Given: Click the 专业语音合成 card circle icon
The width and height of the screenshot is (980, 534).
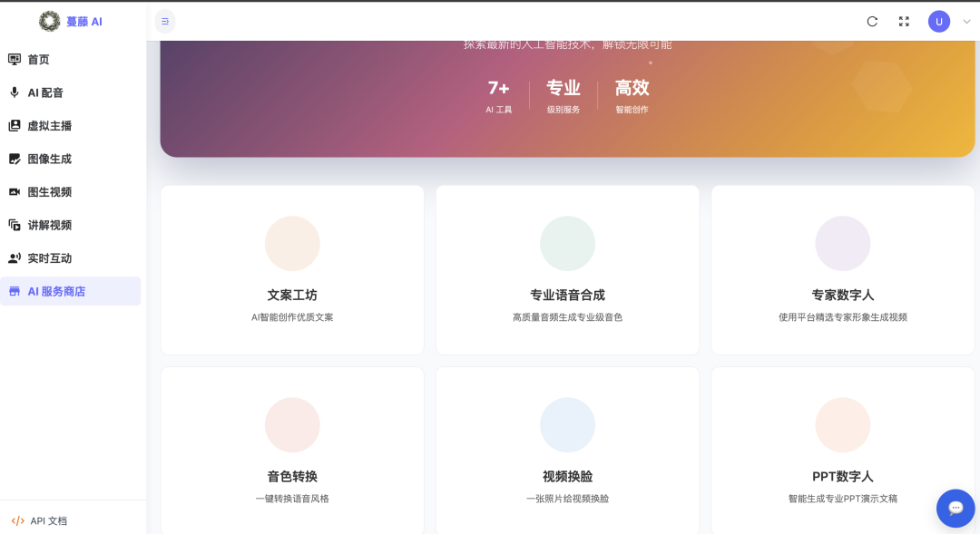Looking at the screenshot, I should pyautogui.click(x=567, y=244).
